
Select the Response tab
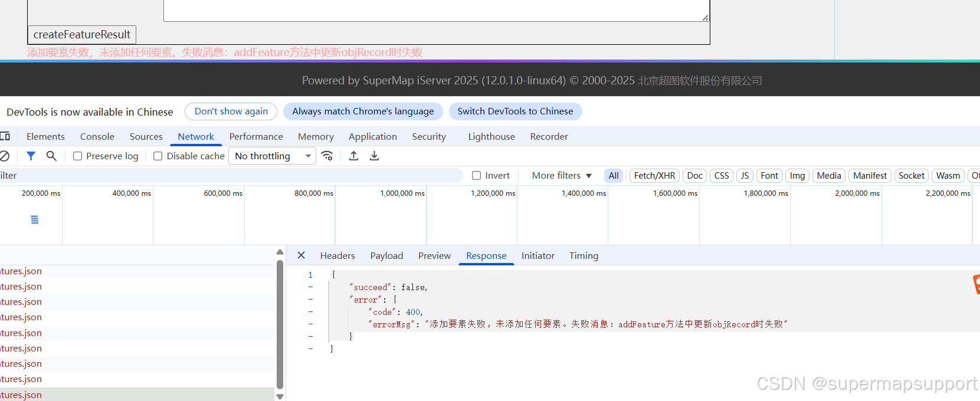click(486, 255)
